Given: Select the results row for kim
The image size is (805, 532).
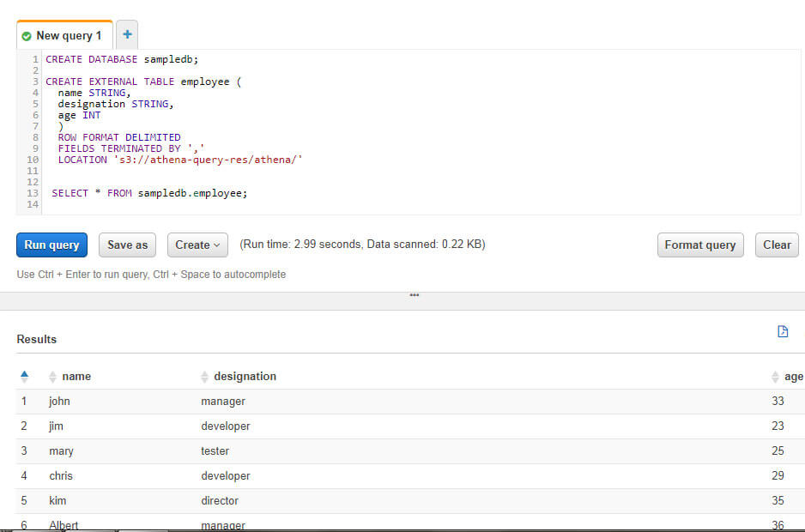Looking at the screenshot, I should point(343,500).
